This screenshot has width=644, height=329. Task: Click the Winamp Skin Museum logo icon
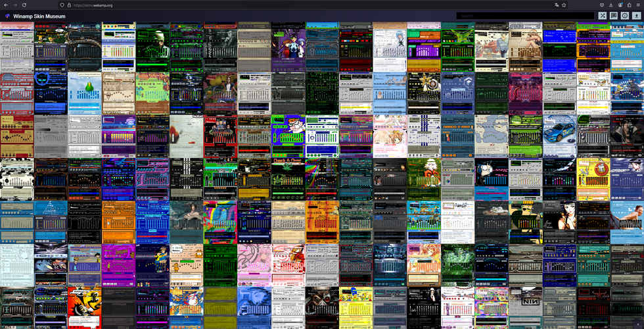(x=7, y=16)
